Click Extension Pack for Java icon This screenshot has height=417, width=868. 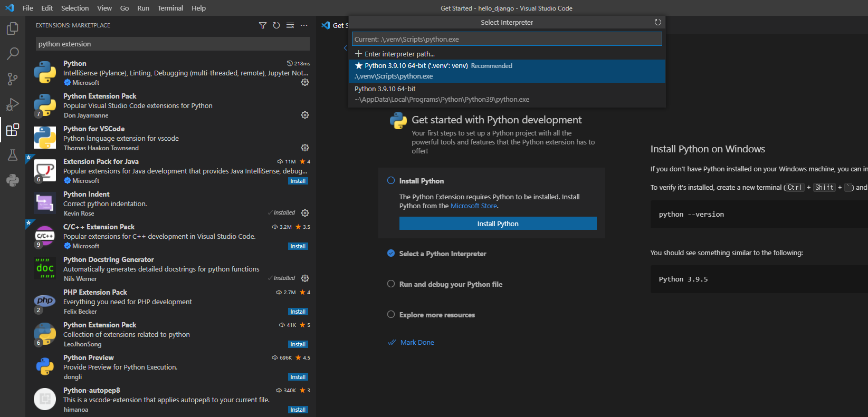tap(45, 171)
